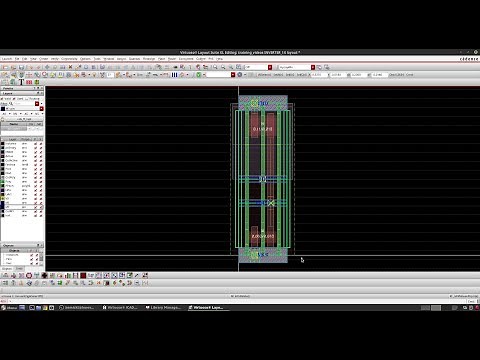Open the Verify menu

tap(55, 59)
